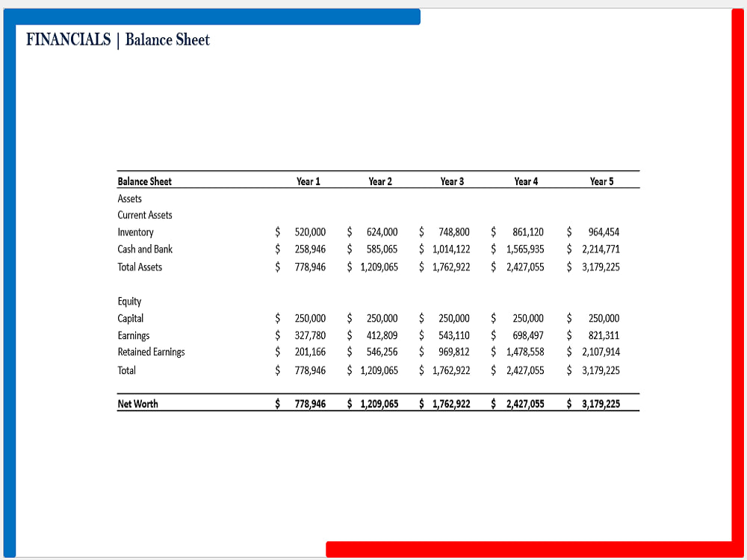Click Retained Earnings value 2,107,914

point(601,352)
